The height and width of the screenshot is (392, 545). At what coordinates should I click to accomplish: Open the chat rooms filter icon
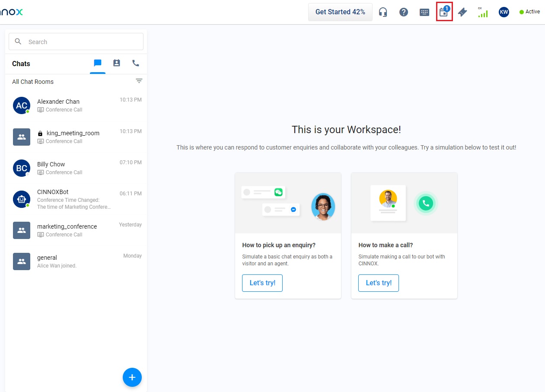[139, 81]
